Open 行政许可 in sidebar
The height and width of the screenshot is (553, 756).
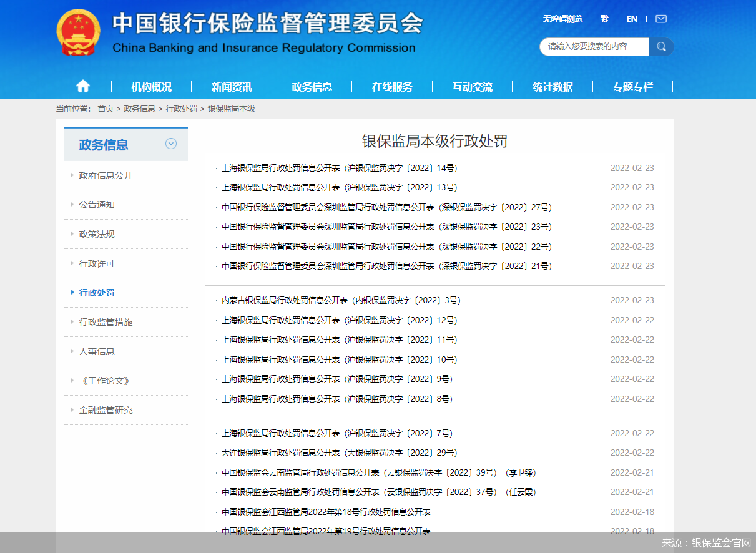[x=97, y=263]
